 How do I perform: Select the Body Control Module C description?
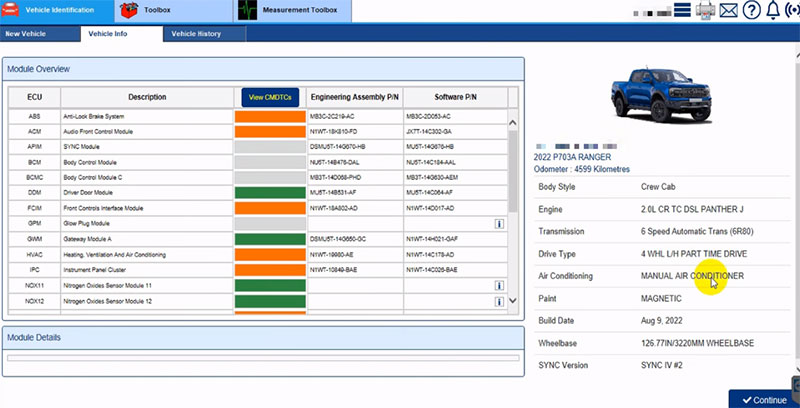click(93, 177)
